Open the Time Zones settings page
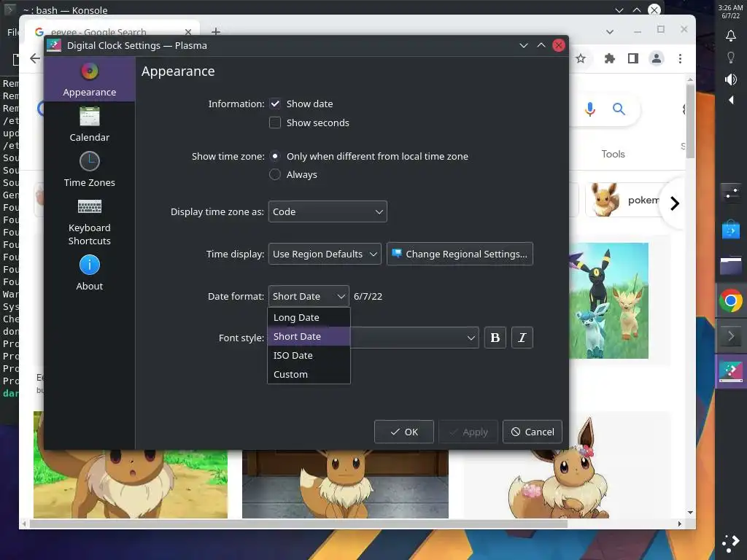 click(90, 170)
